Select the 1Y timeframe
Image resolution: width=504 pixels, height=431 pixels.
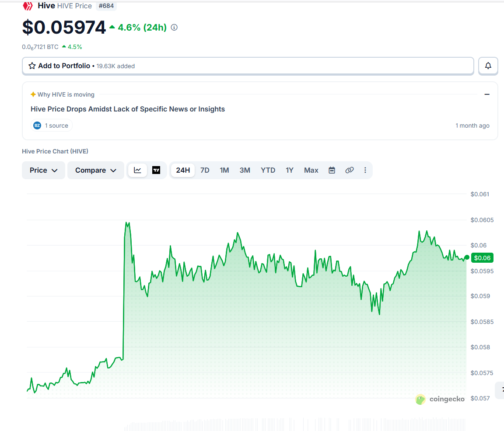(x=290, y=170)
